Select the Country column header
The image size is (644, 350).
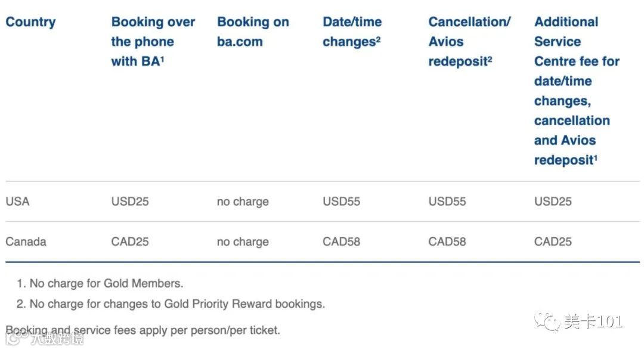click(x=30, y=22)
